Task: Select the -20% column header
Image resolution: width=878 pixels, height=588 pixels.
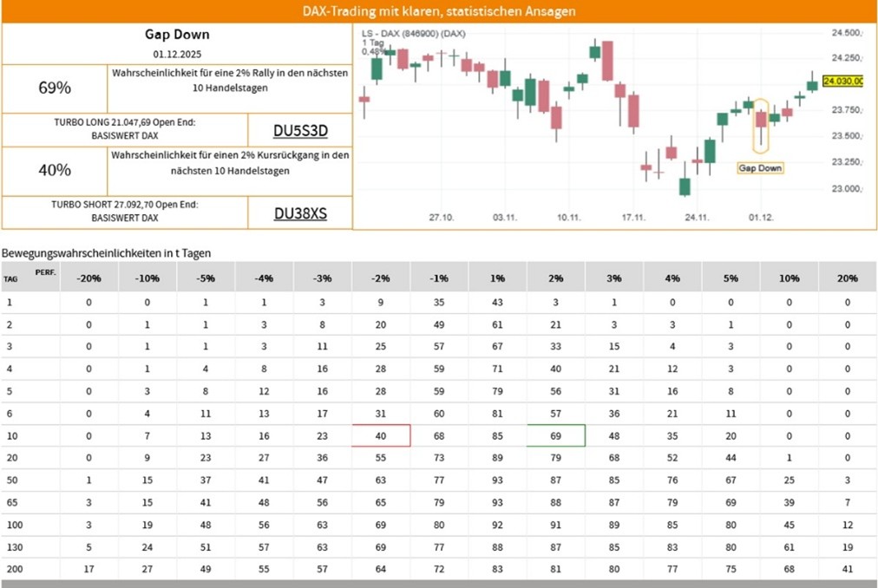Action: coord(88,278)
